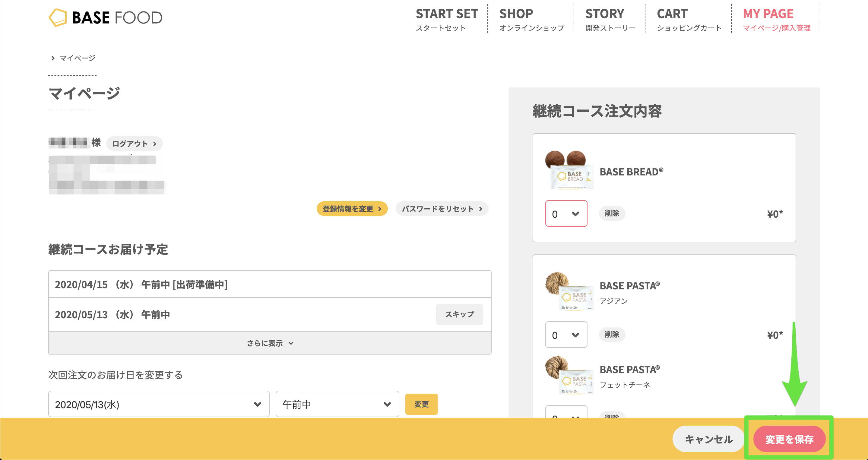Click the ログアウト button
The image size is (868, 460).
click(134, 144)
